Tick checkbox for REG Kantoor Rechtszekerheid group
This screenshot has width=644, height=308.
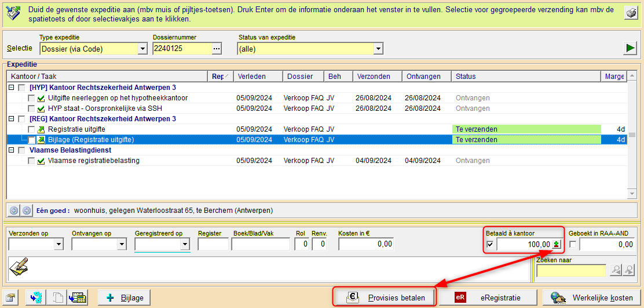tap(21, 119)
